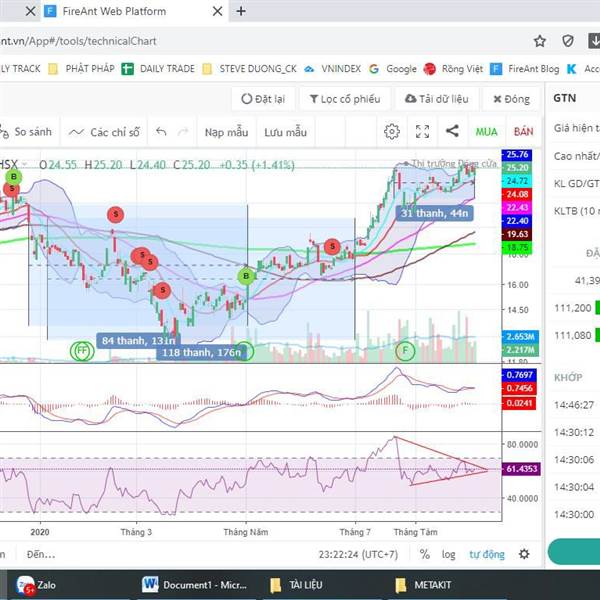Bookmark this page with the star icon
Image resolution: width=600 pixels, height=600 pixels.
click(x=540, y=41)
